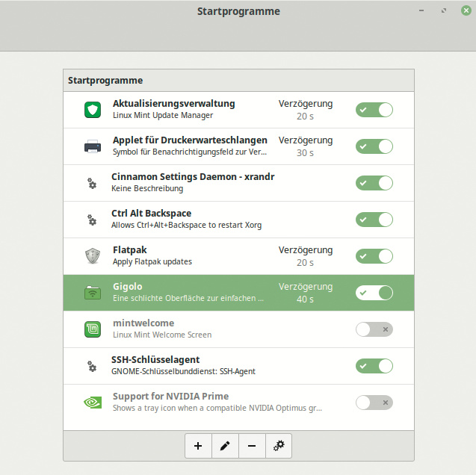Minimize the Startprogramme window
This screenshot has width=476, height=475.
pyautogui.click(x=421, y=10)
